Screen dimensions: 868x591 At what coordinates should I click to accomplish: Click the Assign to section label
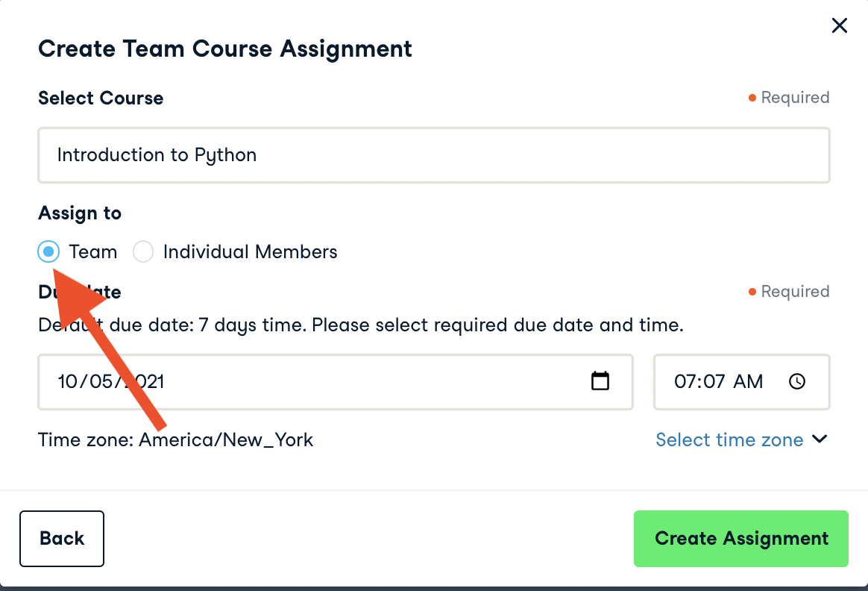(80, 213)
